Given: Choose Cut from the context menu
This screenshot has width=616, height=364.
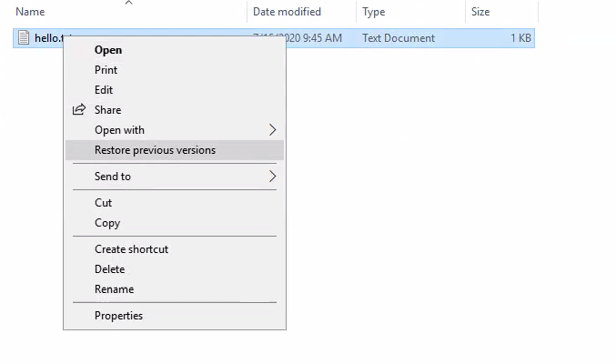Looking at the screenshot, I should 175,203.
